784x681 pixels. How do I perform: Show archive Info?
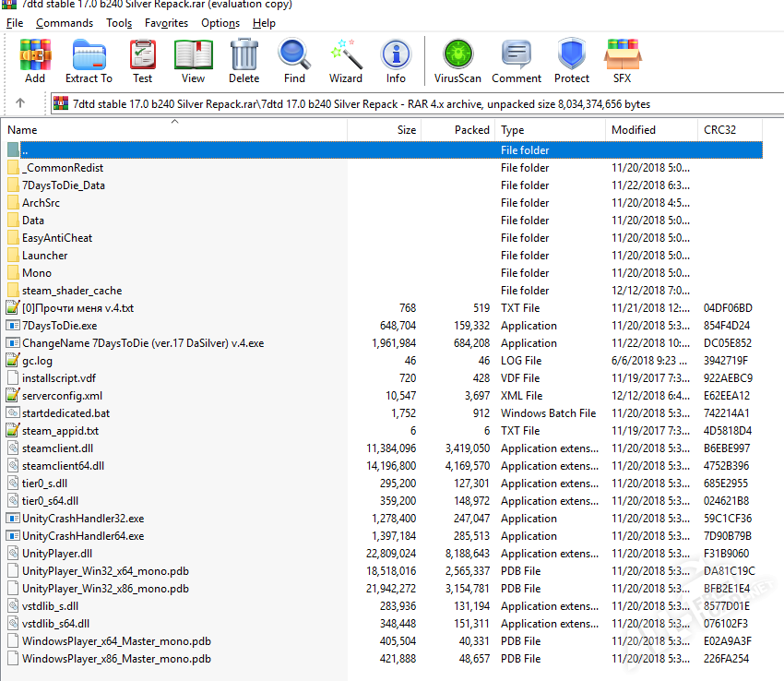(396, 61)
